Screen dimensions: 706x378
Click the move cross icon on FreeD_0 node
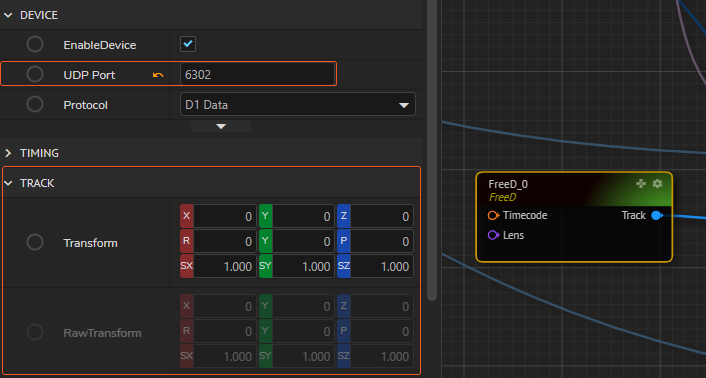click(641, 183)
